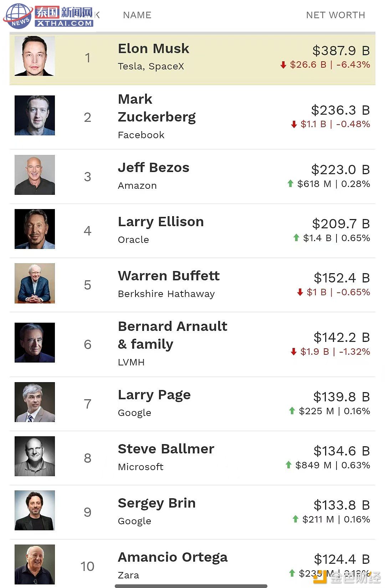This screenshot has height=588, width=385.
Task: Open the Larry Page name link
Action: [x=154, y=395]
